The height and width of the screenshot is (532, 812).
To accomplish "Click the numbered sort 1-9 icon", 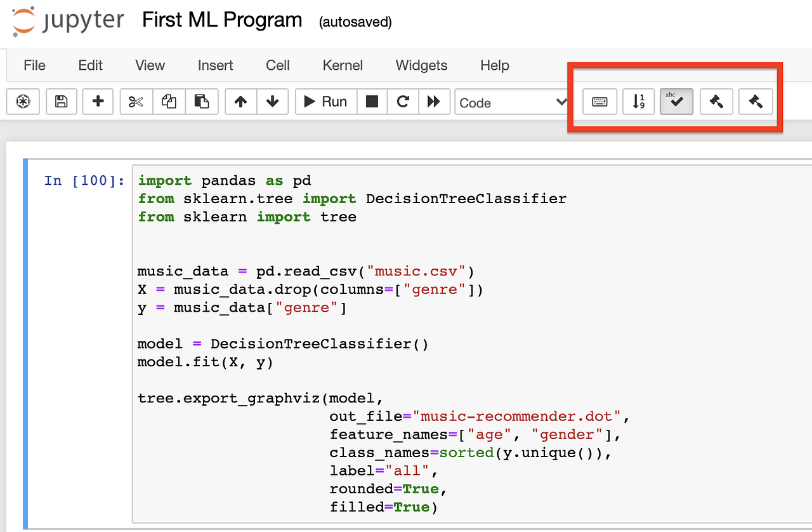I will [638, 102].
